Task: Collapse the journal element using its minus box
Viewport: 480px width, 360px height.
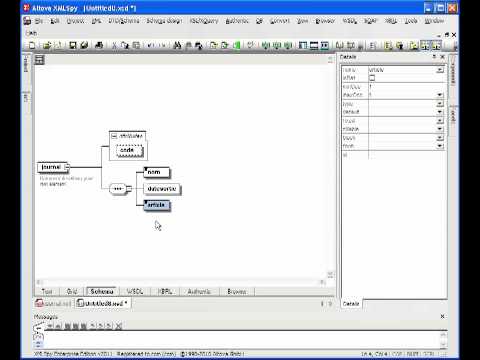Action: 67,167
